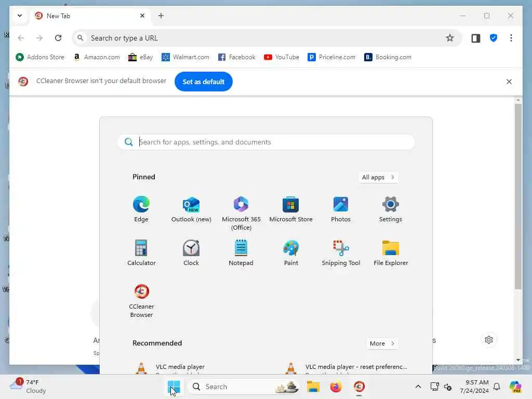The height and width of the screenshot is (399, 532).
Task: Open Microsoft 365 (Office) app
Action: coord(241,214)
